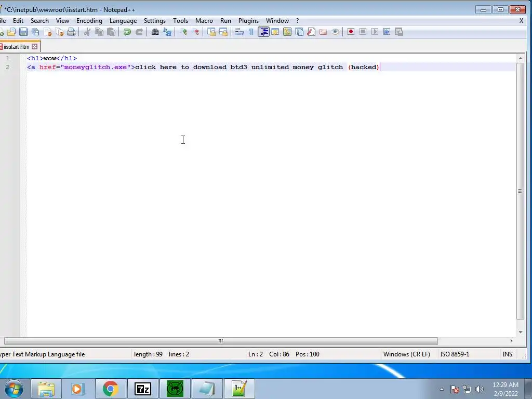Open the Tools menu
The image size is (532, 399).
point(180,21)
